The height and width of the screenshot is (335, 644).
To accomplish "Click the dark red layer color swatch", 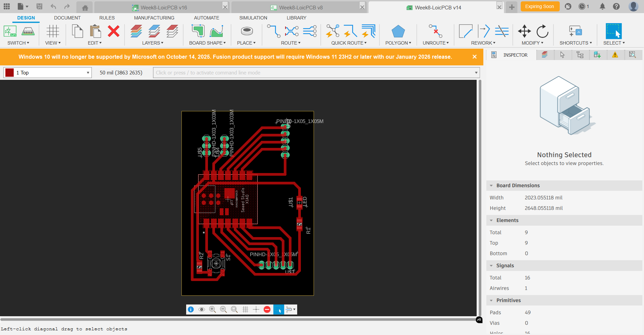I will tap(10, 73).
